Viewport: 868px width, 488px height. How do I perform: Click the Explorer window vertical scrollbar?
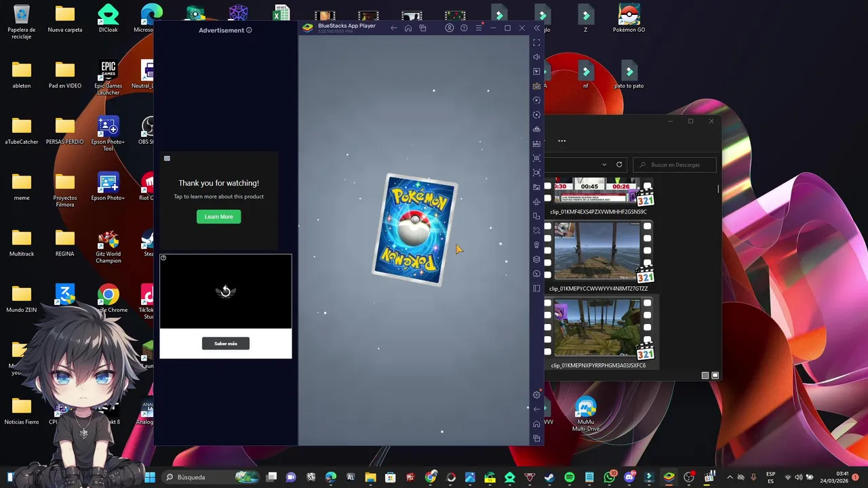click(718, 188)
